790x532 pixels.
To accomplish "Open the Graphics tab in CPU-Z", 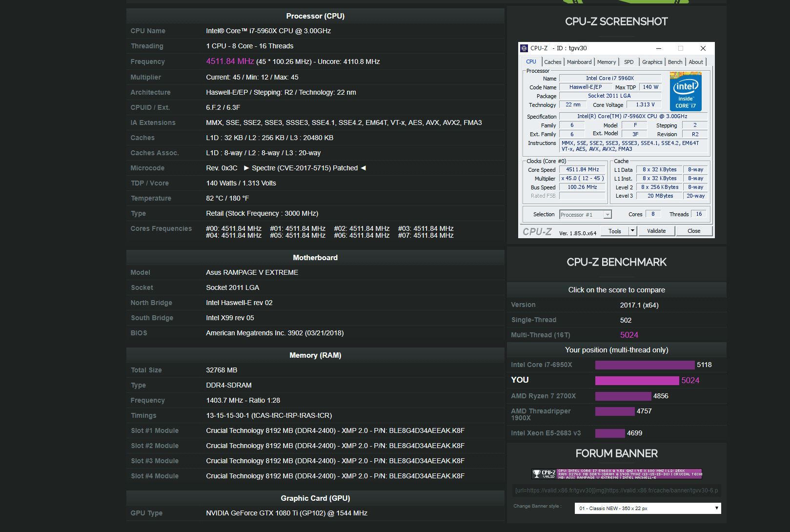I will (652, 62).
